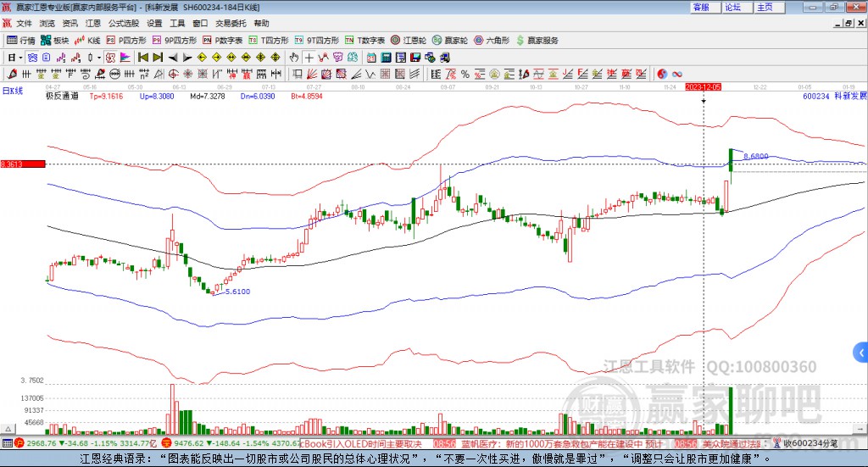Click the yin-yang taiji icon
This screenshot has height=467, width=868.
pyautogui.click(x=662, y=74)
